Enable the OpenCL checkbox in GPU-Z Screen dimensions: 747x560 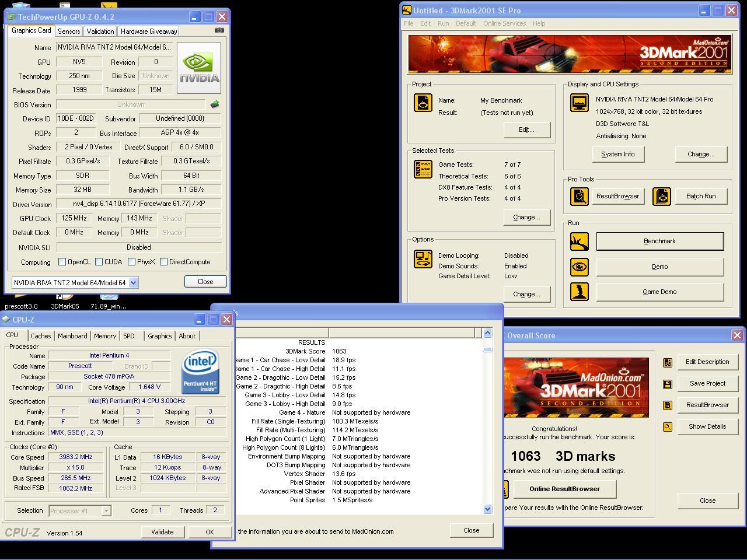pos(62,262)
